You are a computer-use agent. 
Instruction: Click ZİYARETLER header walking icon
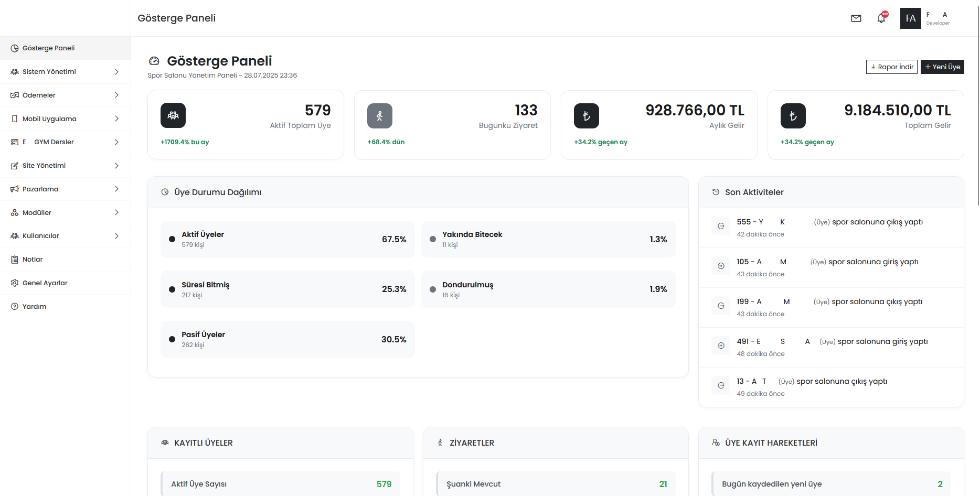pyautogui.click(x=440, y=443)
